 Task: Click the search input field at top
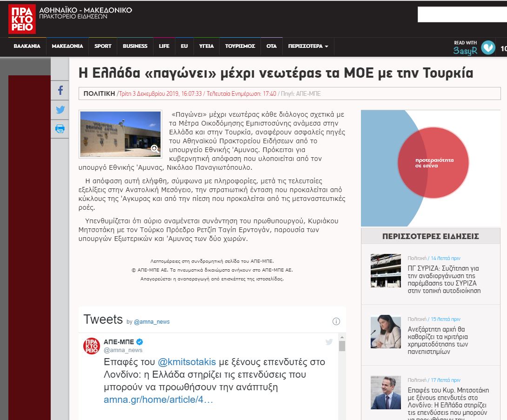click(462, 14)
